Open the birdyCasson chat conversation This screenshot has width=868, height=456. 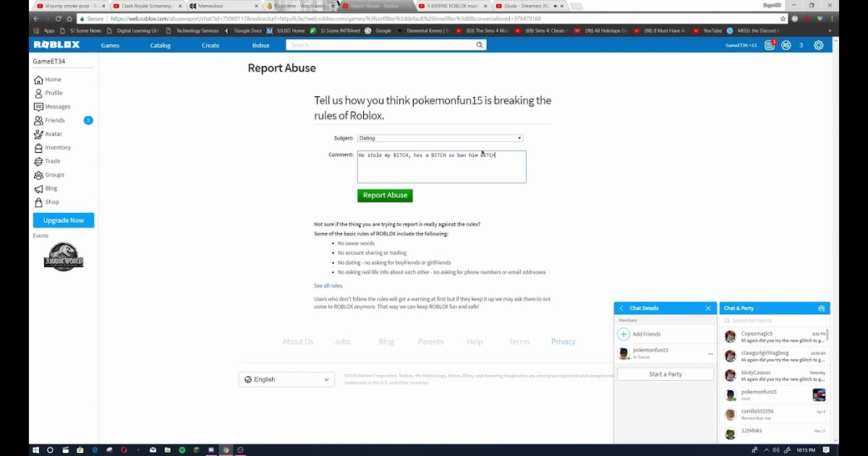(775, 376)
